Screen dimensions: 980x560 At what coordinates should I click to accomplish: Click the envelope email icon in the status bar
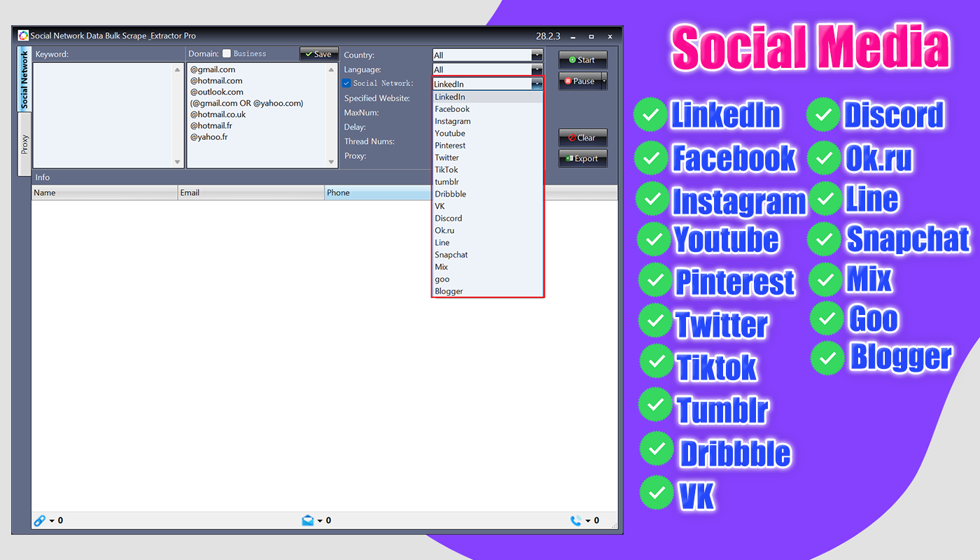[308, 520]
